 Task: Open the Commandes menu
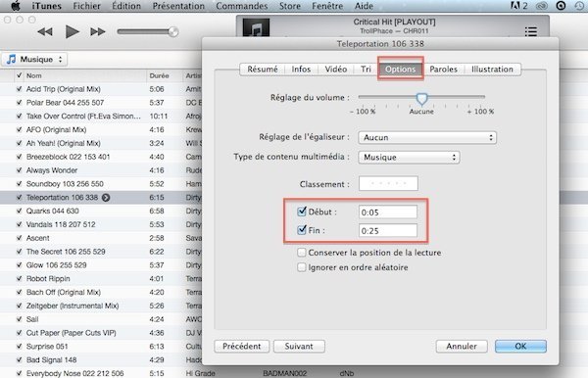[242, 6]
